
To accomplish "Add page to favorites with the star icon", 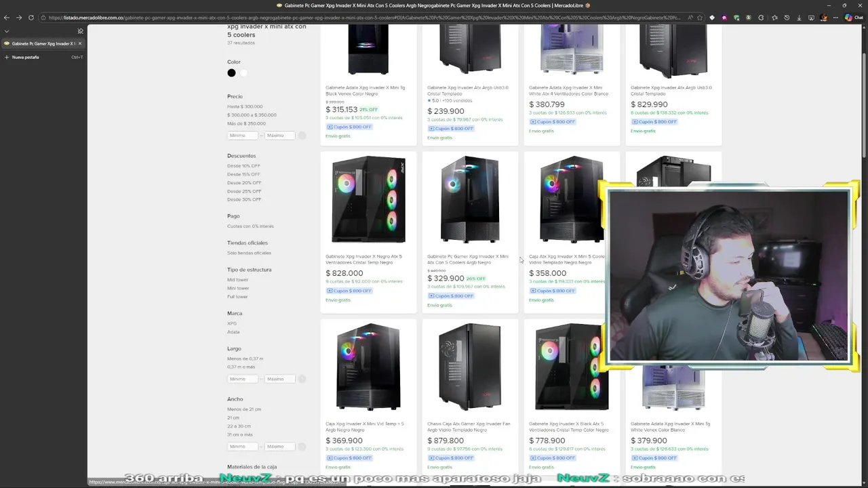I will pyautogui.click(x=701, y=18).
